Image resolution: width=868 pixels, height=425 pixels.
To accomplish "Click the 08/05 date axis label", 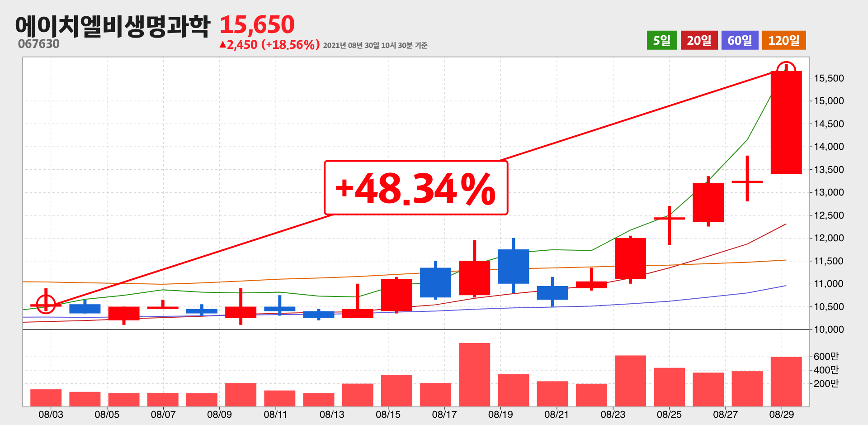I will tap(107, 414).
